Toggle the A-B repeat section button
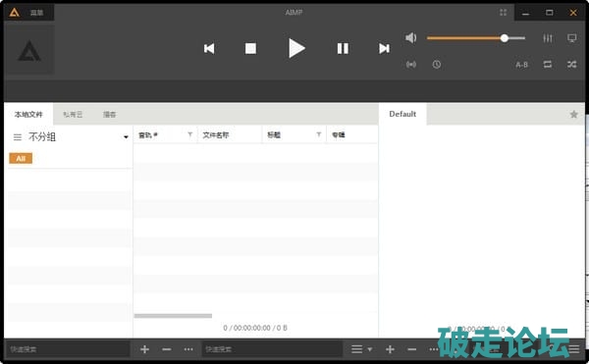 (x=522, y=65)
